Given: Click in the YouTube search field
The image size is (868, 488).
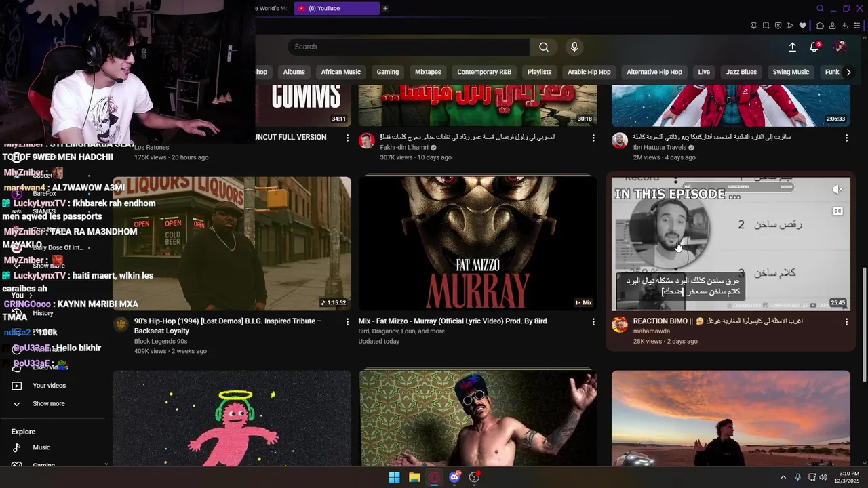Looking at the screenshot, I should pos(408,47).
